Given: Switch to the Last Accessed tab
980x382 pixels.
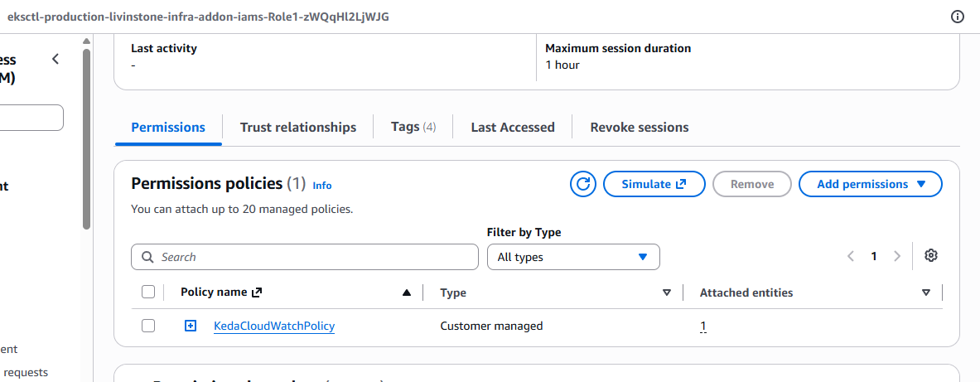Looking at the screenshot, I should (513, 128).
